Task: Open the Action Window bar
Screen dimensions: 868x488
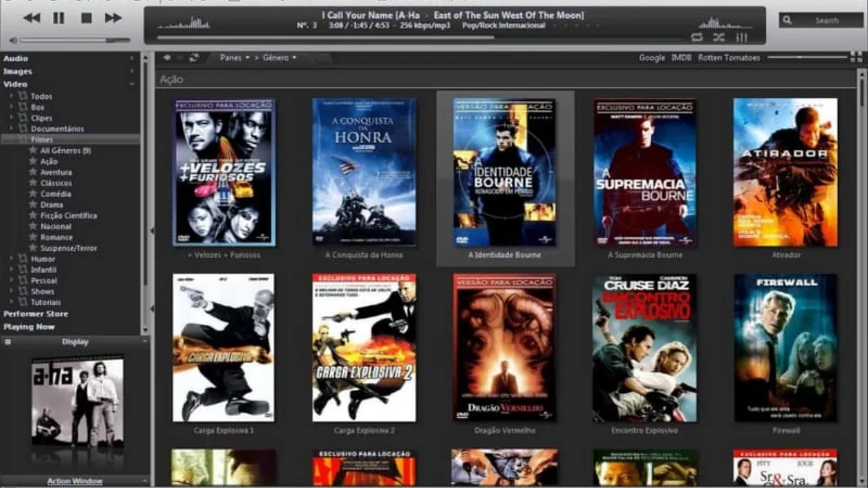Action: click(75, 481)
